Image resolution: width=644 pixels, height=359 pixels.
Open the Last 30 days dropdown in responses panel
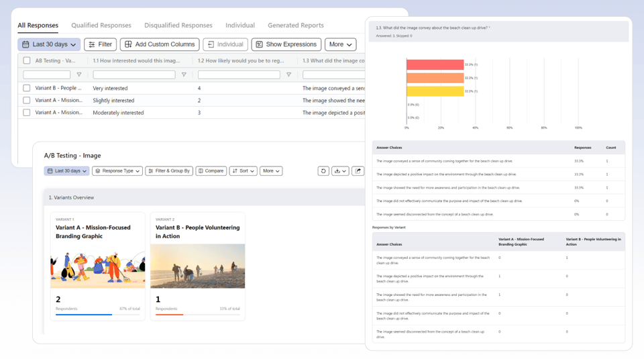click(x=49, y=44)
